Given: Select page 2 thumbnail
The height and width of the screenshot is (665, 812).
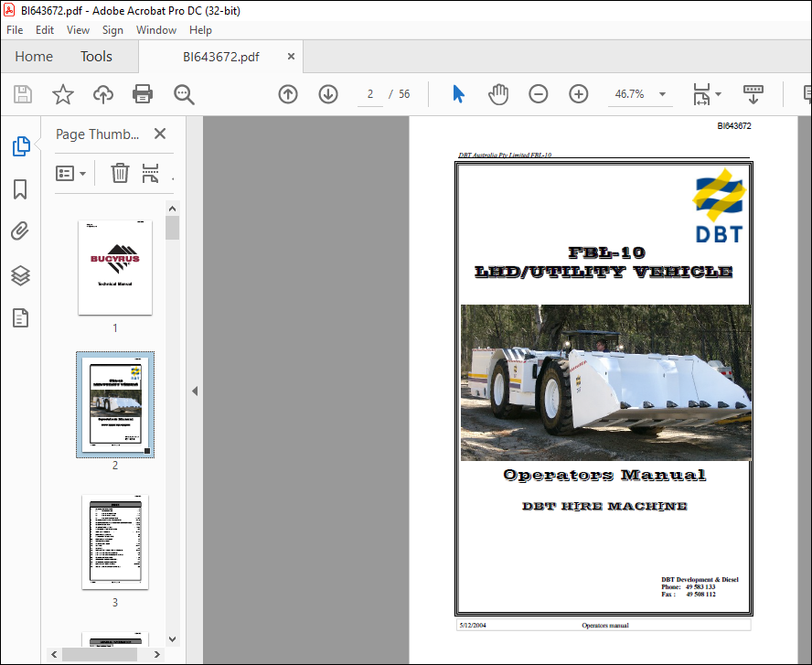Looking at the screenshot, I should click(115, 404).
